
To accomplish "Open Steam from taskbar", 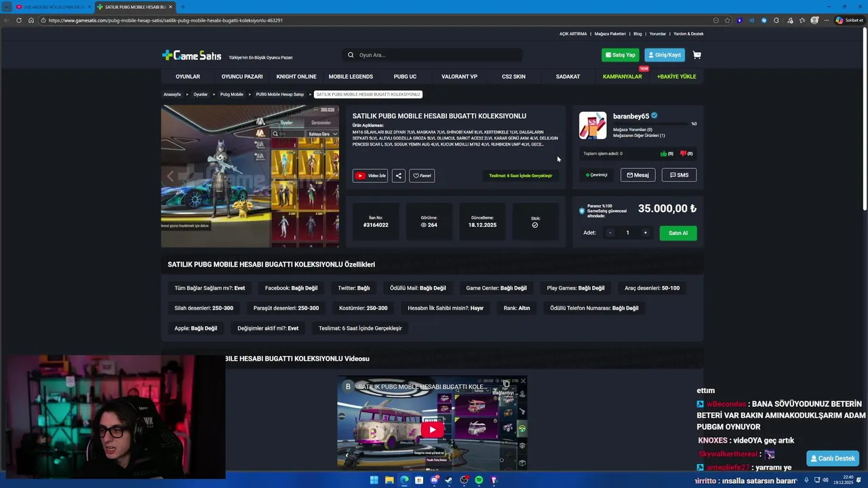I will 449,480.
